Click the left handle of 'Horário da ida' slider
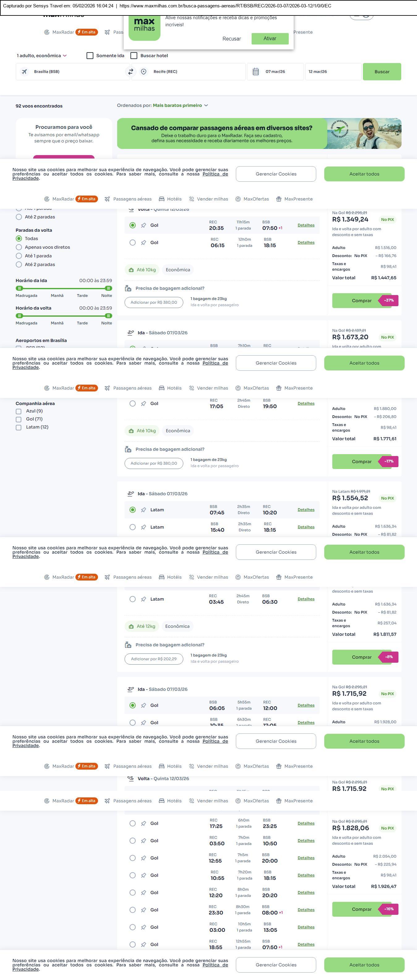 coord(19,288)
